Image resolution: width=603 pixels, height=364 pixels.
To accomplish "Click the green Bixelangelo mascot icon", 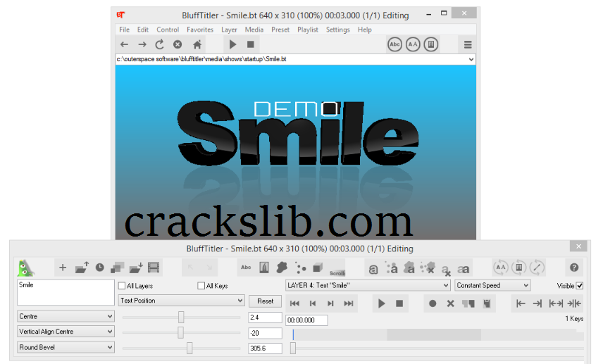I will tap(26, 268).
